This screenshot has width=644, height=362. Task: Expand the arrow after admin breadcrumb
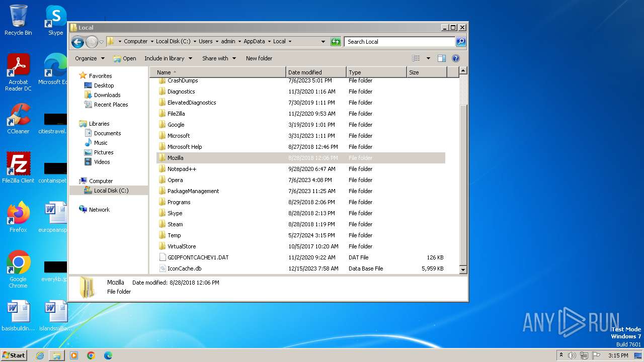pos(239,42)
